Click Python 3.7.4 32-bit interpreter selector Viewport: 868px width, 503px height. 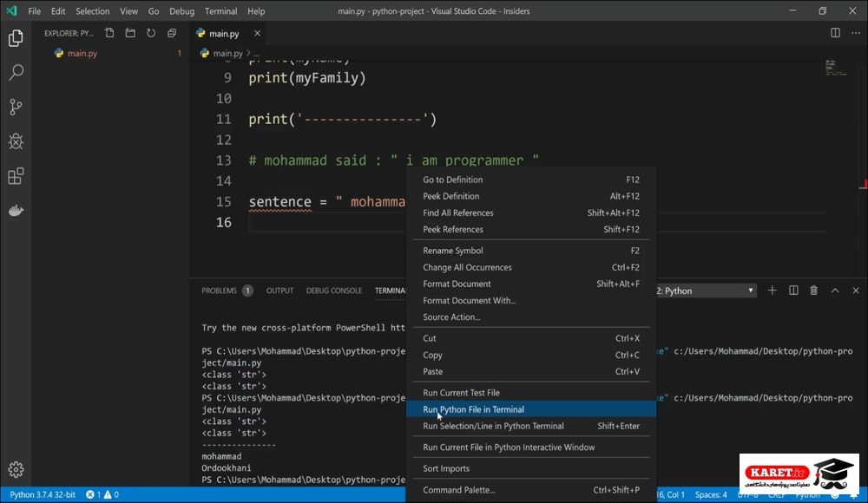pos(43,494)
